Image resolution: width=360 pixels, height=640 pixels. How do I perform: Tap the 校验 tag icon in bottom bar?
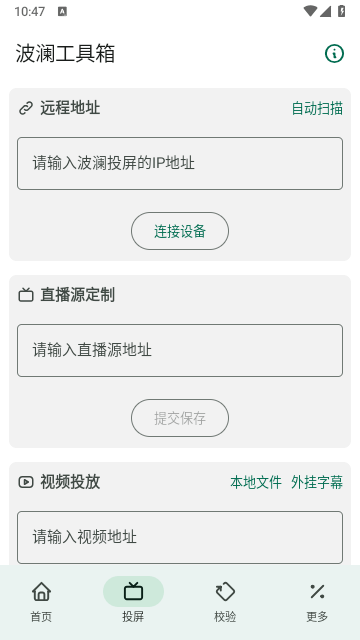225,591
